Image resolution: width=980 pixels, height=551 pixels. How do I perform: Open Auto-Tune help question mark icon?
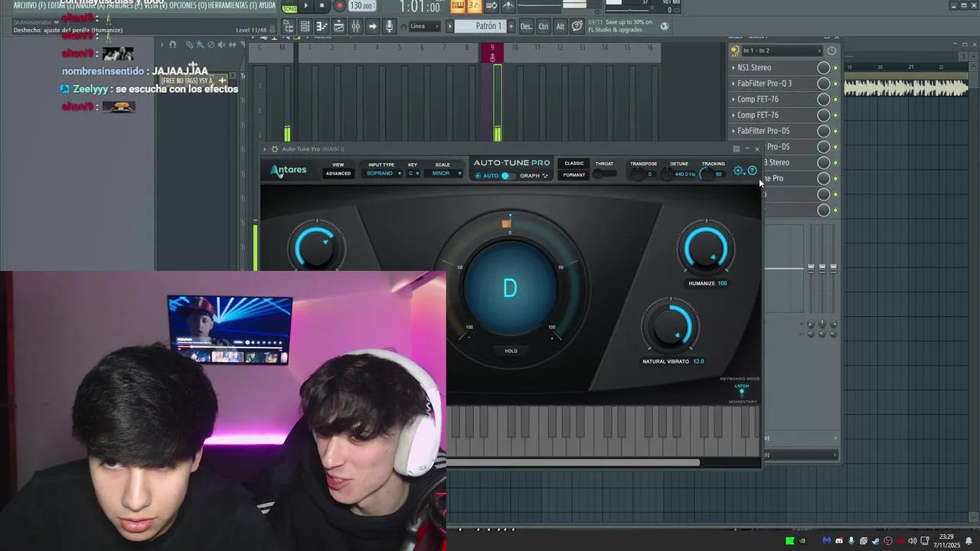pos(752,171)
